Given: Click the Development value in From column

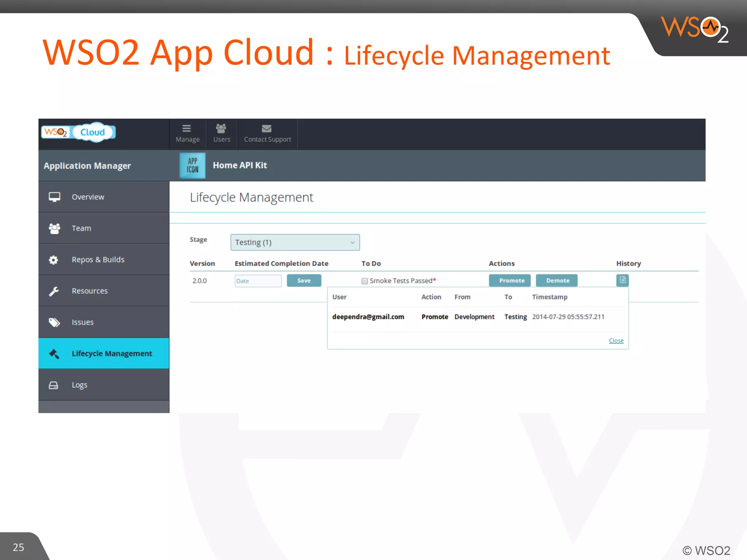Looking at the screenshot, I should click(474, 317).
